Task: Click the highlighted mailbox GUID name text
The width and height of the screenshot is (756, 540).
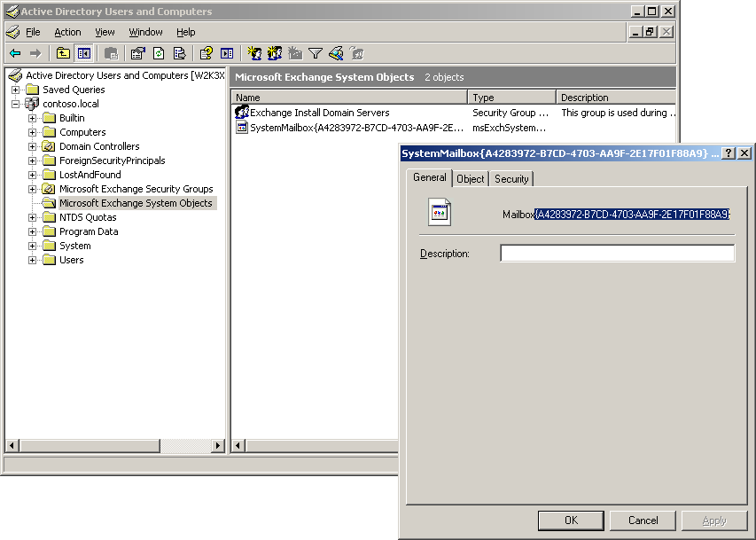Action: coord(632,215)
